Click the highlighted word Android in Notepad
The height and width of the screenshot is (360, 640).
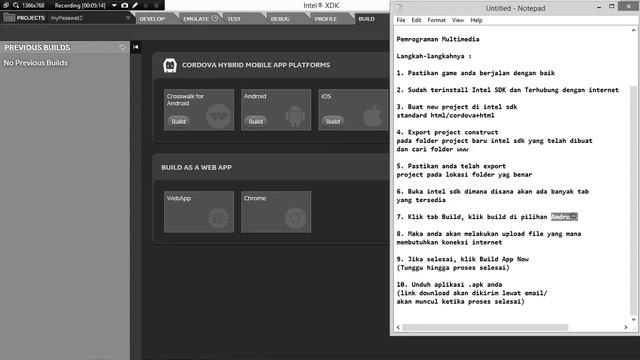(564, 217)
